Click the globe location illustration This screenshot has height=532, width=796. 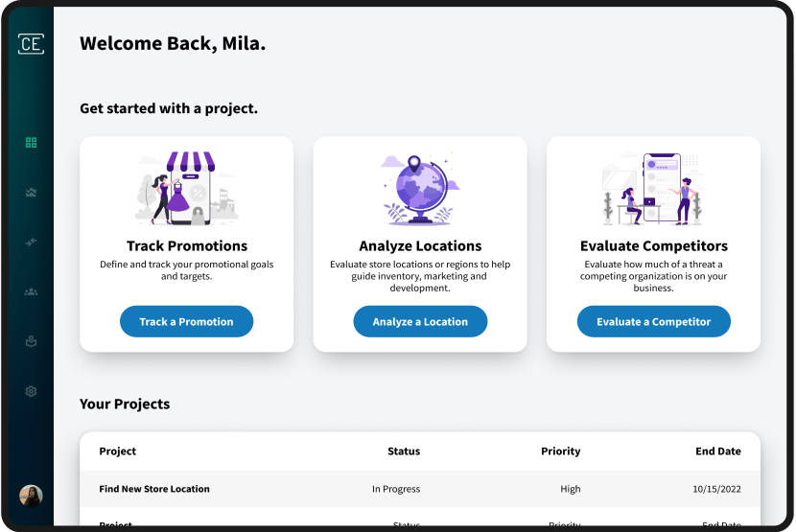(420, 188)
